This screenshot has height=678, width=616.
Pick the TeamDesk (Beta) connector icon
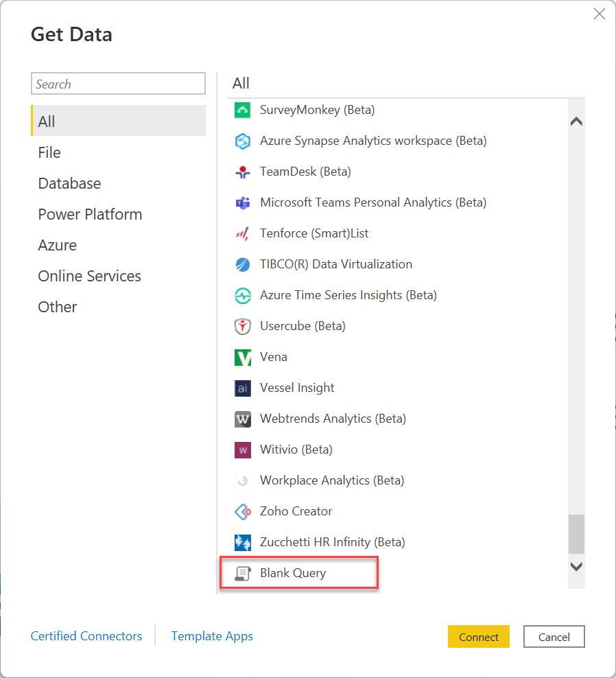(243, 172)
